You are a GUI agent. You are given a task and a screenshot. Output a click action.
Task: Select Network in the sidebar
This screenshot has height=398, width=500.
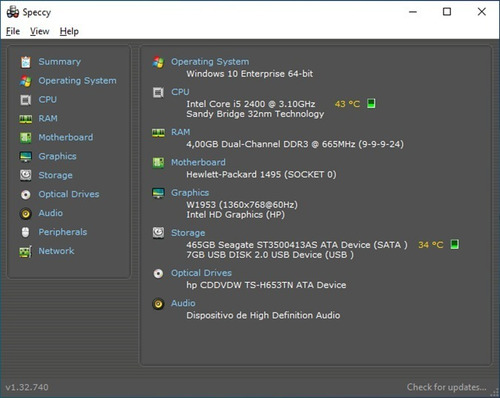[x=56, y=251]
